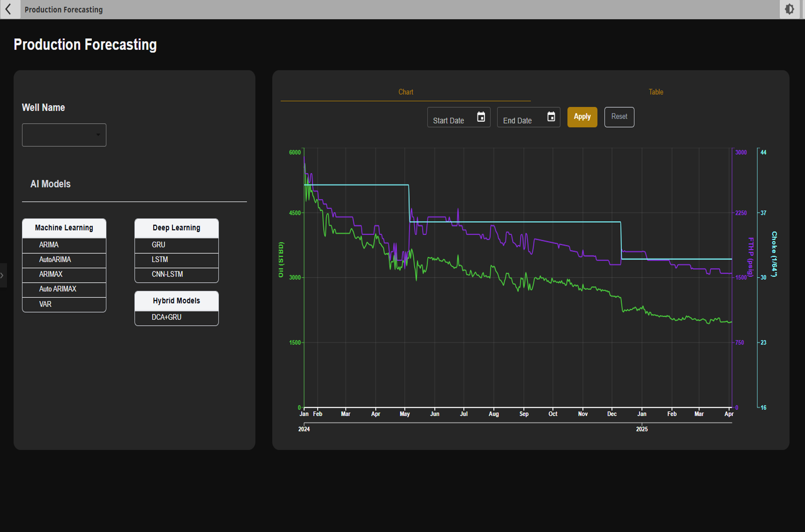Click the FTHP (psig) axis label
The image size is (805, 532).
point(751,257)
